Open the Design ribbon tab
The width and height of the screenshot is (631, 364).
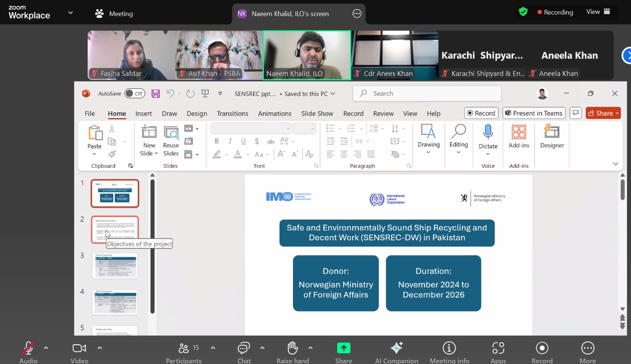197,113
